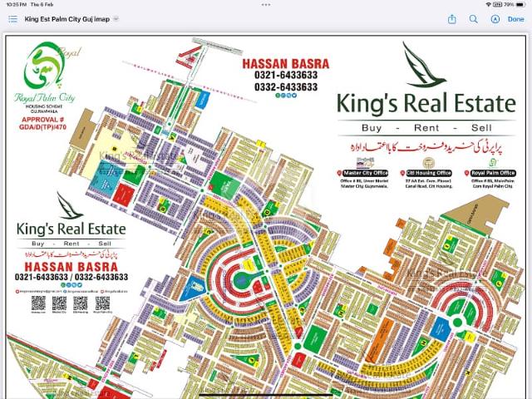
Task: Click the red HASSAN BASRA above QR codes
Action: point(71,267)
